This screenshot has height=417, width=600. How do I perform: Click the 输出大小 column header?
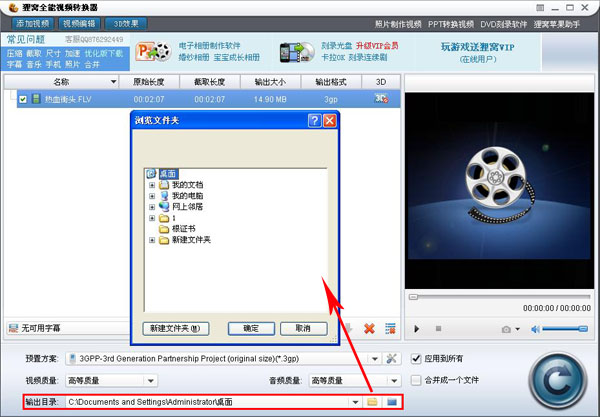coord(271,82)
